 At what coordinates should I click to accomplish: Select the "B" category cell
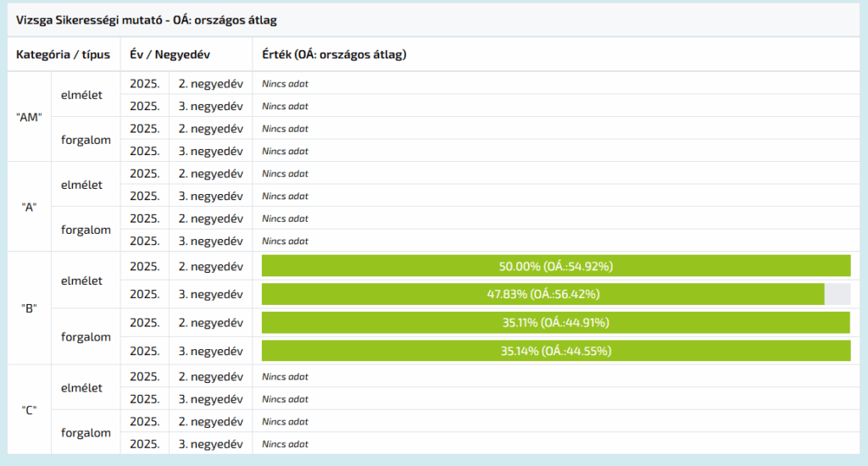coord(29,308)
